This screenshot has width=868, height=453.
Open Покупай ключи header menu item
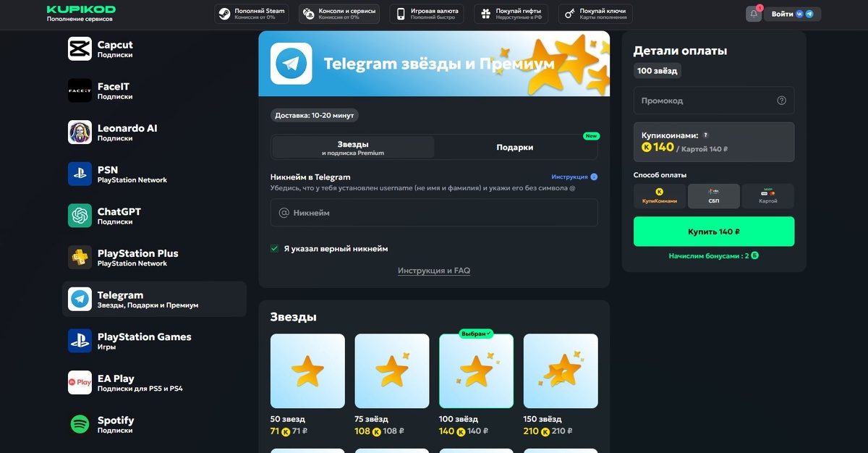pos(595,14)
